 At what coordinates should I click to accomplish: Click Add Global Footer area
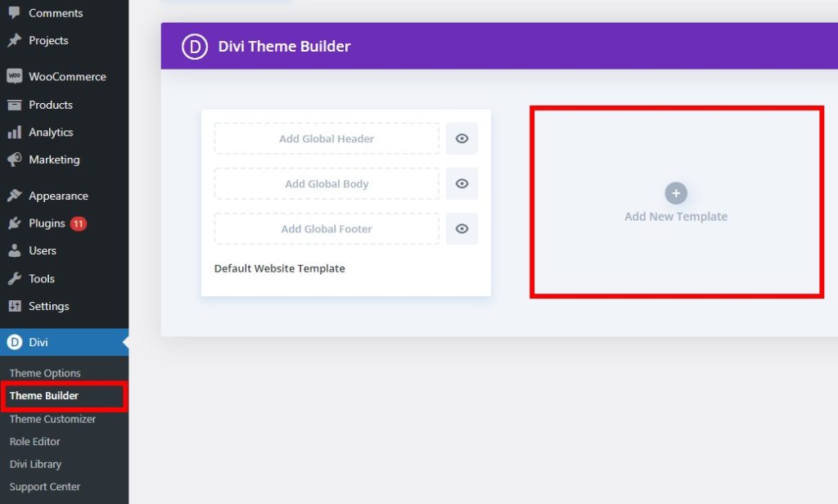click(x=327, y=229)
